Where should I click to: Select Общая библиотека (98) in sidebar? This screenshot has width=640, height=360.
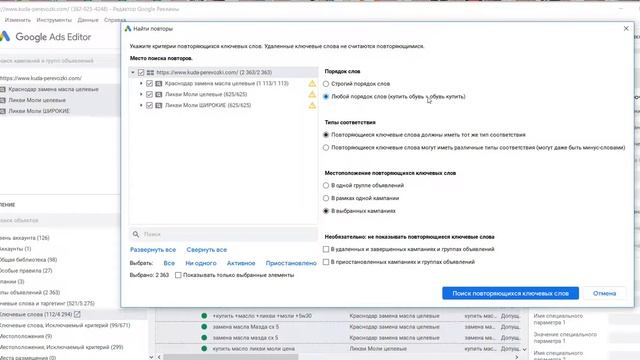click(29, 260)
